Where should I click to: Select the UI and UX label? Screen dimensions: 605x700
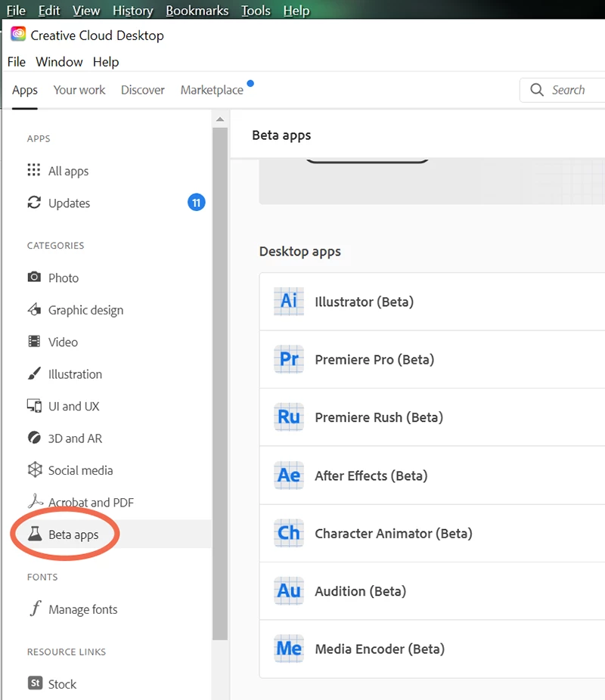tap(73, 406)
